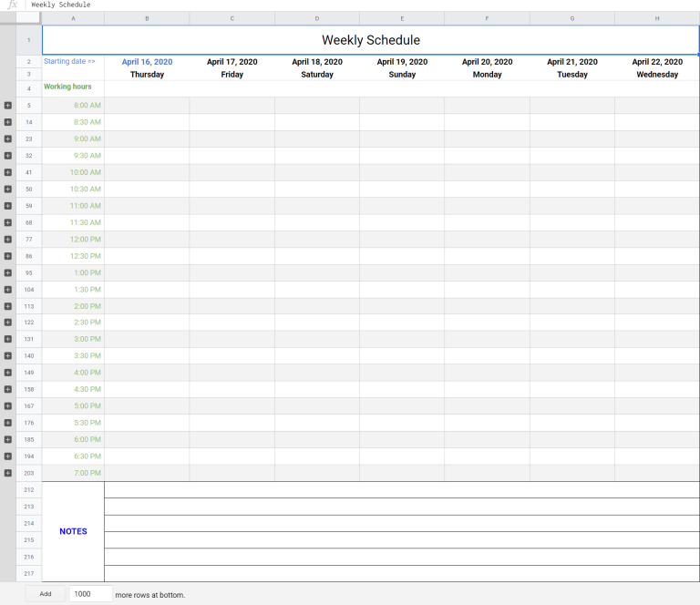Expand the row group at 7:00 PM
The height and width of the screenshot is (605, 700).
point(8,473)
